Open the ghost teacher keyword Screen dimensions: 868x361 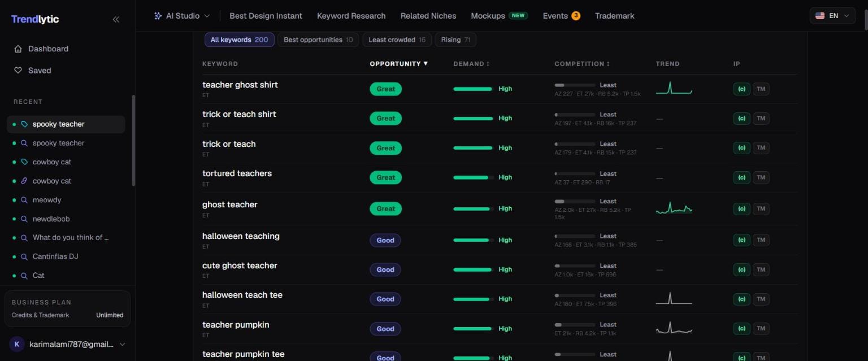pos(230,205)
